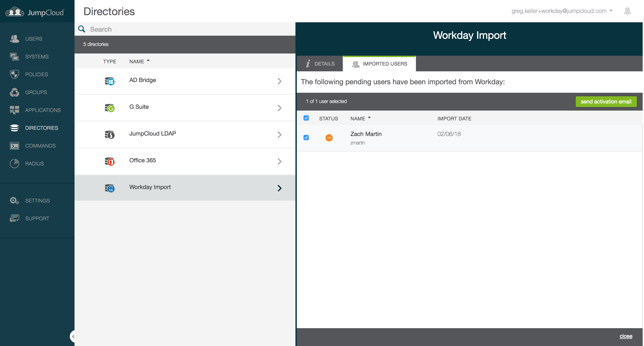The image size is (644, 346).
Task: Click send activation email button
Action: click(x=606, y=102)
